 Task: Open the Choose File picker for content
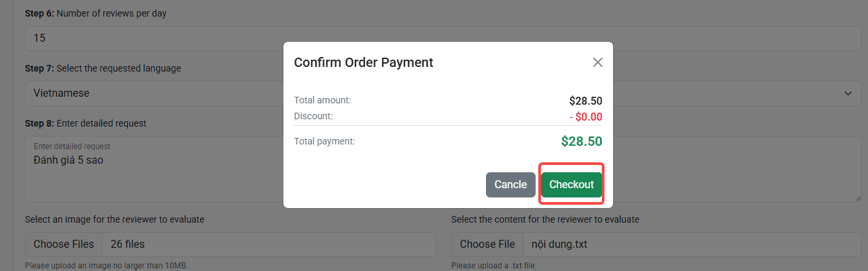(x=487, y=244)
